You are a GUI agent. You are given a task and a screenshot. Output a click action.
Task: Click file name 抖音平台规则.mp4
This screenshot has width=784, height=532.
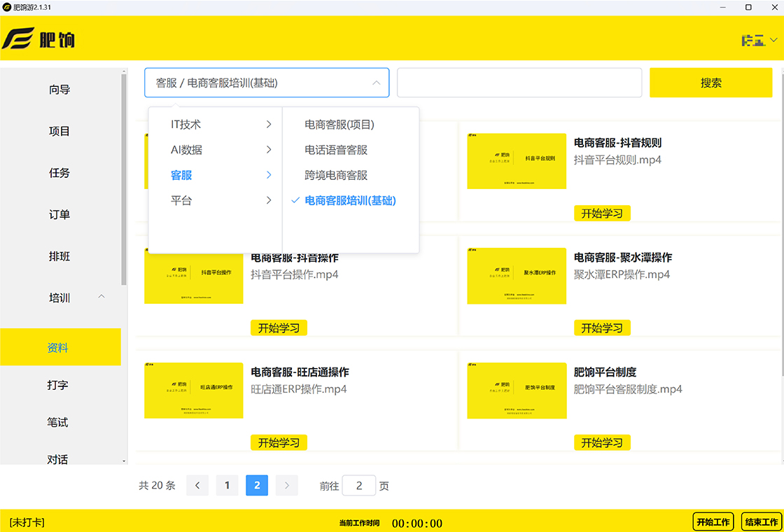pos(617,160)
